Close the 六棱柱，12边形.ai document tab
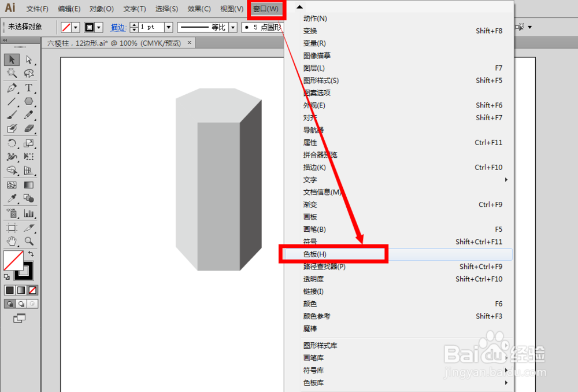578x392 pixels. 190,43
